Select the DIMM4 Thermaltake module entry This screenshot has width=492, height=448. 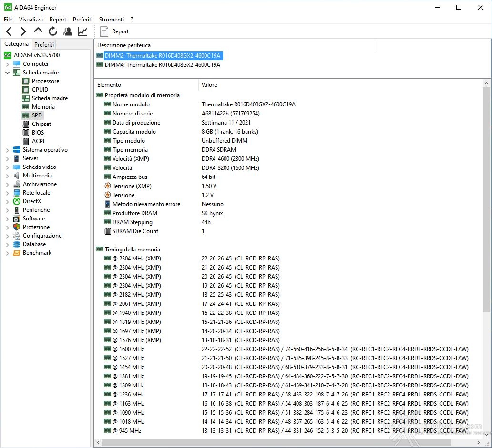pos(162,65)
